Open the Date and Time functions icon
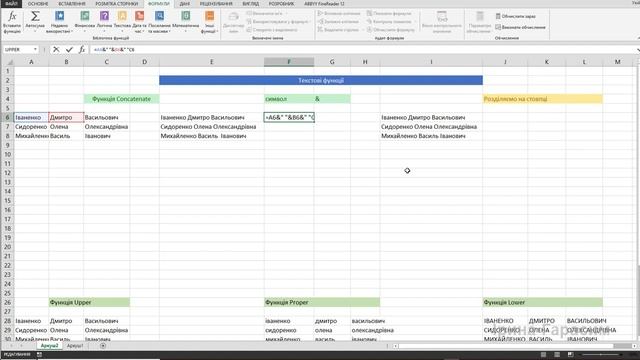Viewport: 640px width, 360px height. click(x=140, y=16)
